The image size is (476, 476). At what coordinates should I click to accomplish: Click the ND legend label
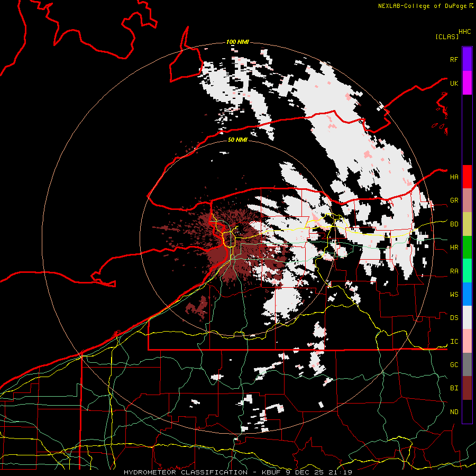click(x=454, y=412)
